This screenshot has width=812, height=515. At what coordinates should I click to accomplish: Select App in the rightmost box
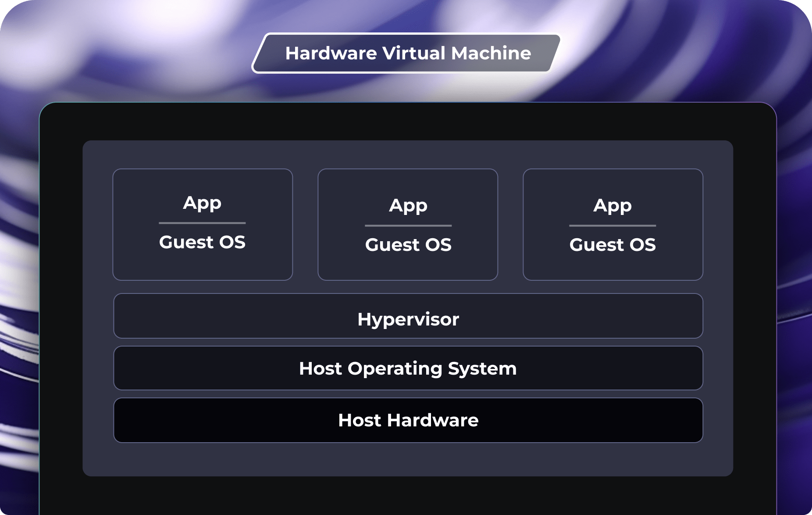[613, 205]
